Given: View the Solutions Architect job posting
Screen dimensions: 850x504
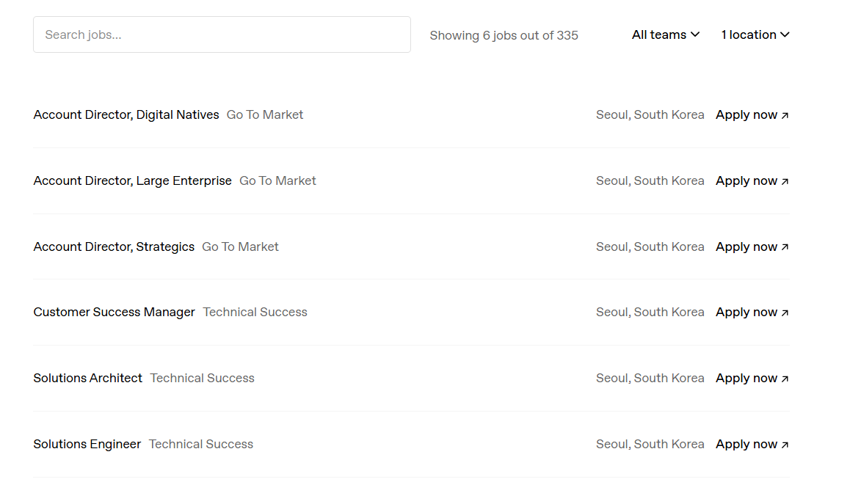Looking at the screenshot, I should (x=87, y=378).
